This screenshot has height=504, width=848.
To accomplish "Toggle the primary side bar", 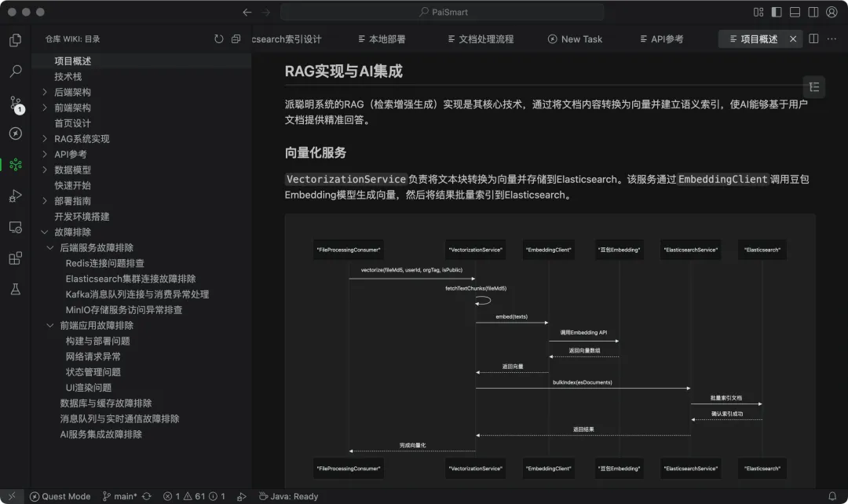I will click(x=777, y=12).
